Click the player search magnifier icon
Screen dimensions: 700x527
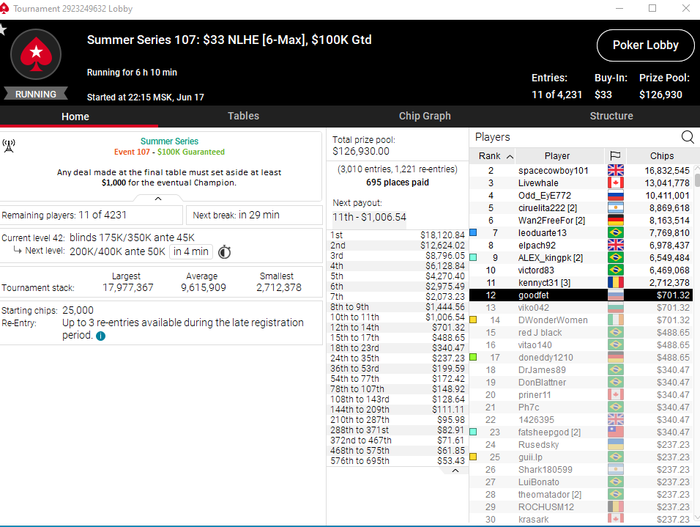click(x=688, y=137)
